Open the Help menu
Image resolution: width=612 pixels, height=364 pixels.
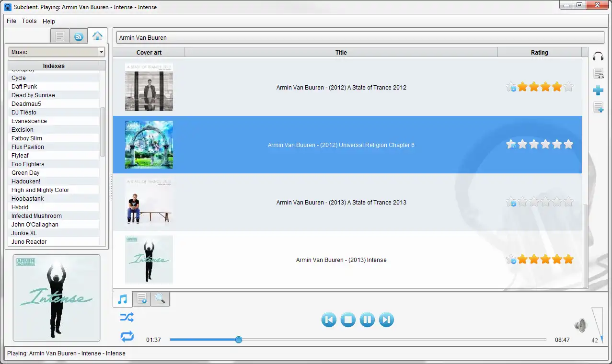click(x=49, y=21)
